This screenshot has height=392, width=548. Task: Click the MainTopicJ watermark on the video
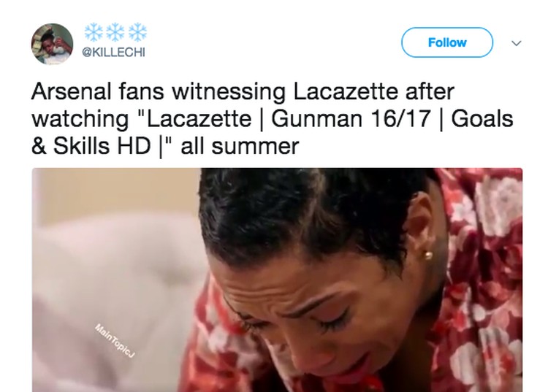click(115, 341)
